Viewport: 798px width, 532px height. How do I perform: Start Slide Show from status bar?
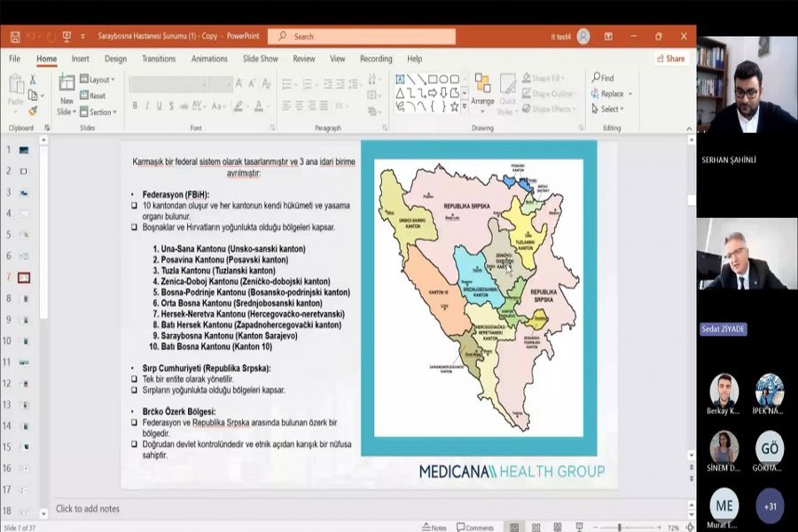click(x=578, y=528)
